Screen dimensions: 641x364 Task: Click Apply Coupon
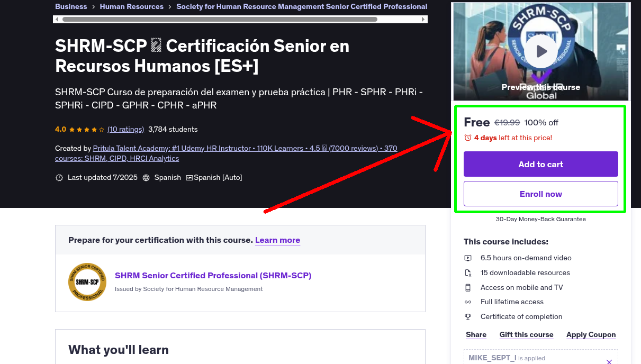point(591,335)
